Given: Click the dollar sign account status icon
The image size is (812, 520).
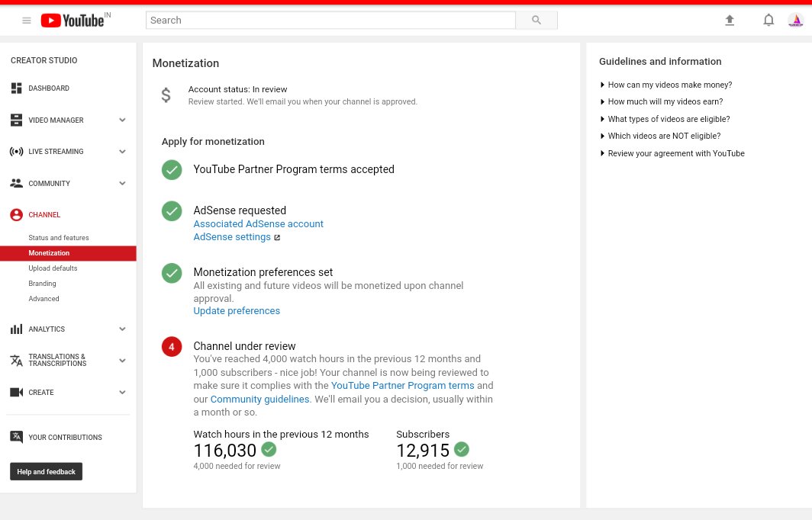Looking at the screenshot, I should [x=166, y=95].
